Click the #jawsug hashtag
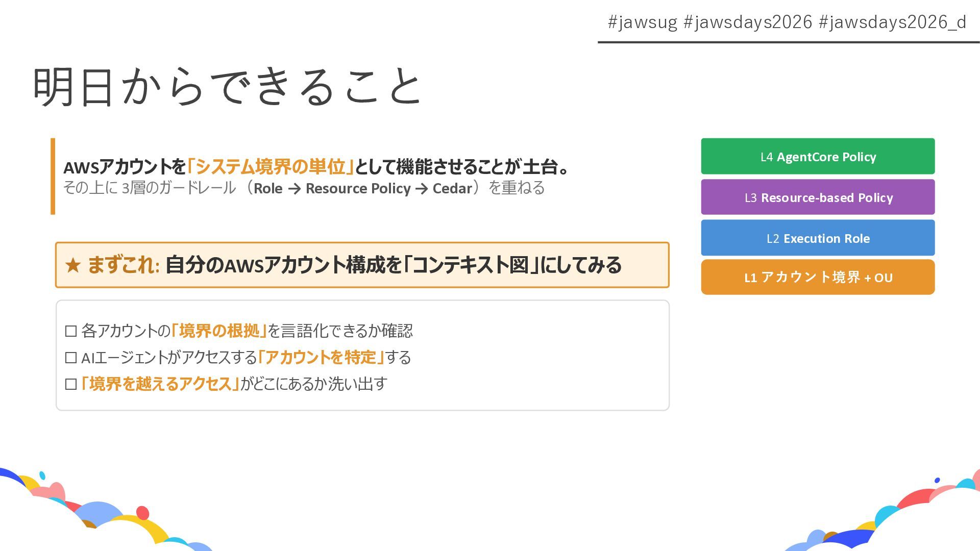Screen dimensions: 980x551 [x=642, y=22]
